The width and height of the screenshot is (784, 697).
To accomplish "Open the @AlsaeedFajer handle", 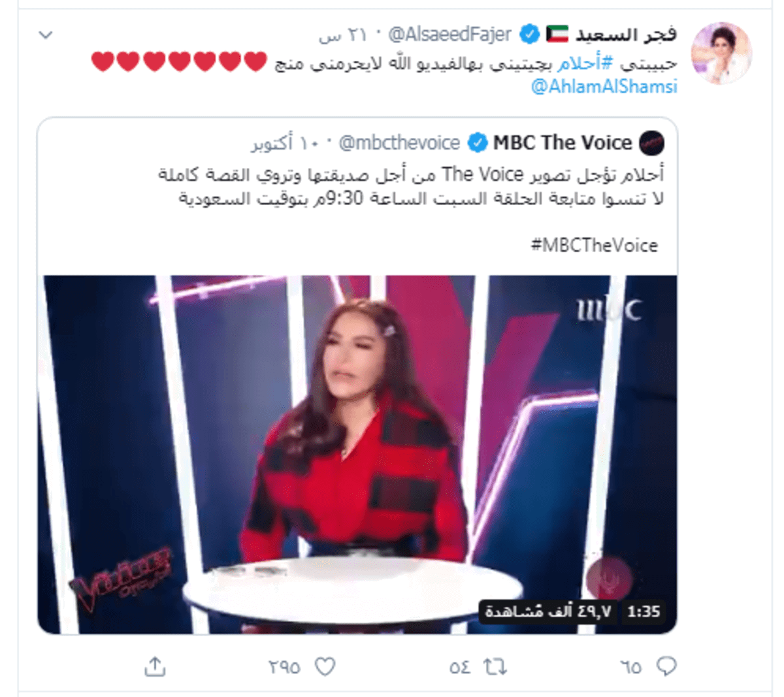I will 449,34.
